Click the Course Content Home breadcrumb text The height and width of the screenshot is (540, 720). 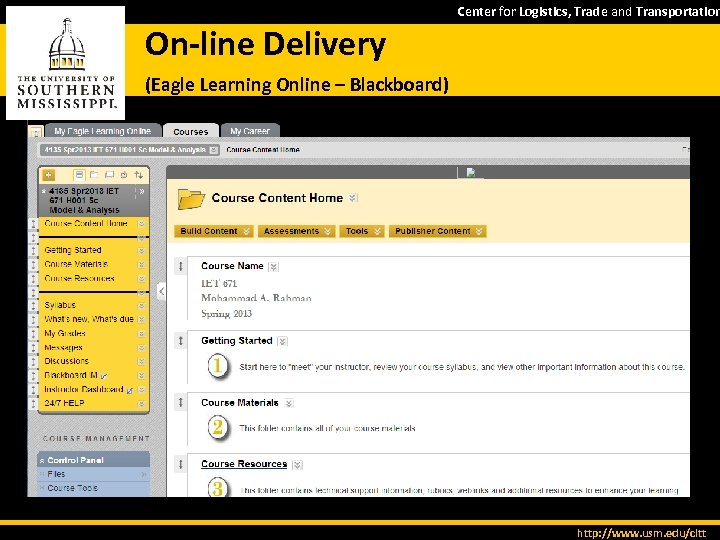pyautogui.click(x=263, y=150)
